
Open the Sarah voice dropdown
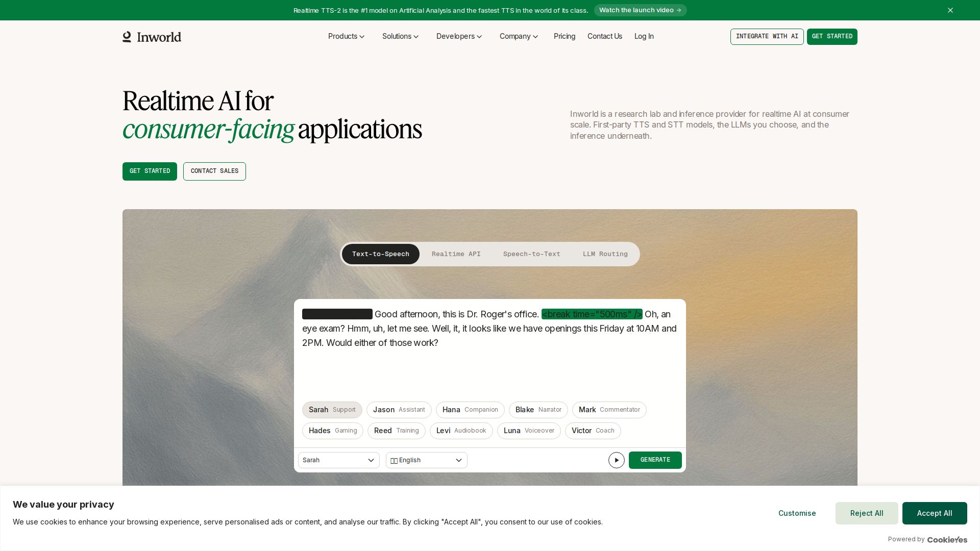click(339, 460)
